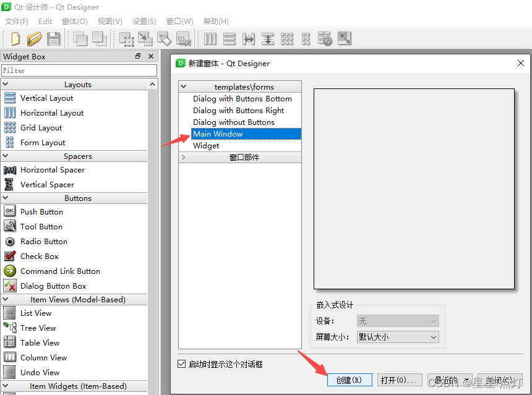Apply Lay Out Vertically toolbar icon
Image resolution: width=532 pixels, height=395 pixels.
click(230, 39)
